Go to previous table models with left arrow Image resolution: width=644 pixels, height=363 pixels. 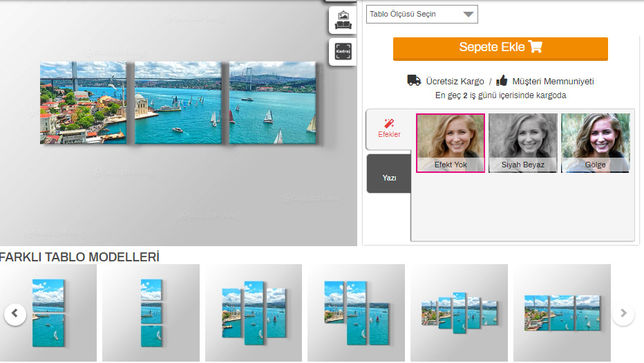click(x=15, y=314)
